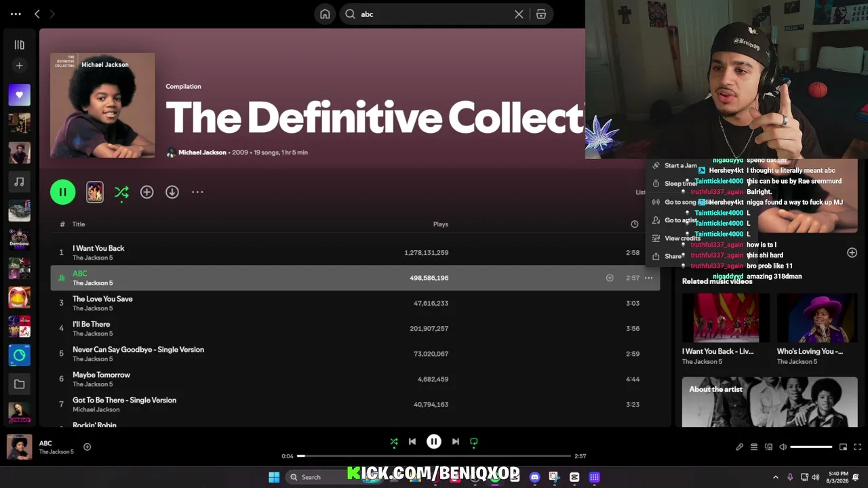Toggle shuffle for the album
868x488 pixels.
click(121, 192)
